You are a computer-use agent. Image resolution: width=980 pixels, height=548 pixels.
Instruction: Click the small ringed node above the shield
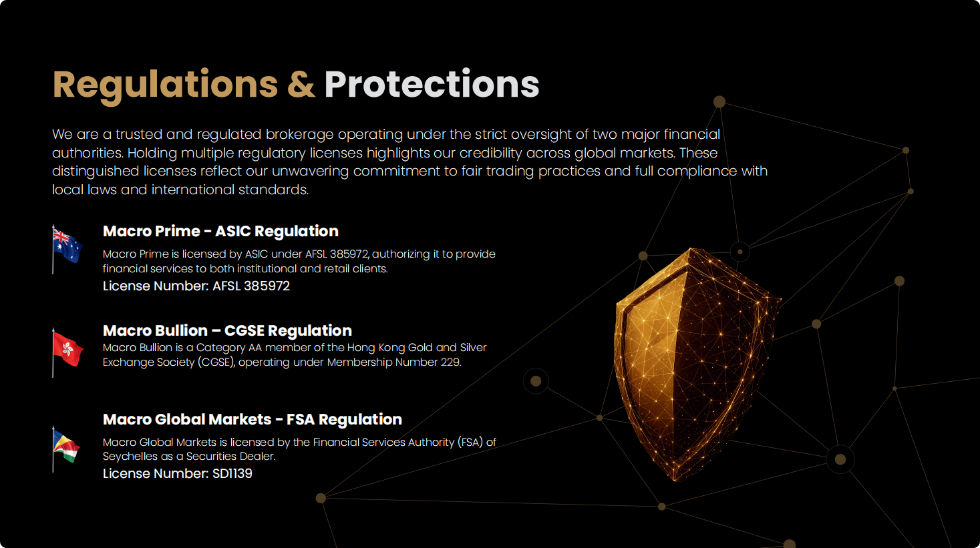[x=740, y=252]
